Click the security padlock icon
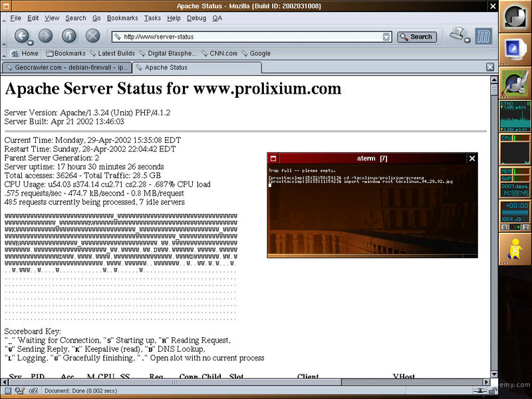Viewport: 532px width, 399px height. (493, 391)
